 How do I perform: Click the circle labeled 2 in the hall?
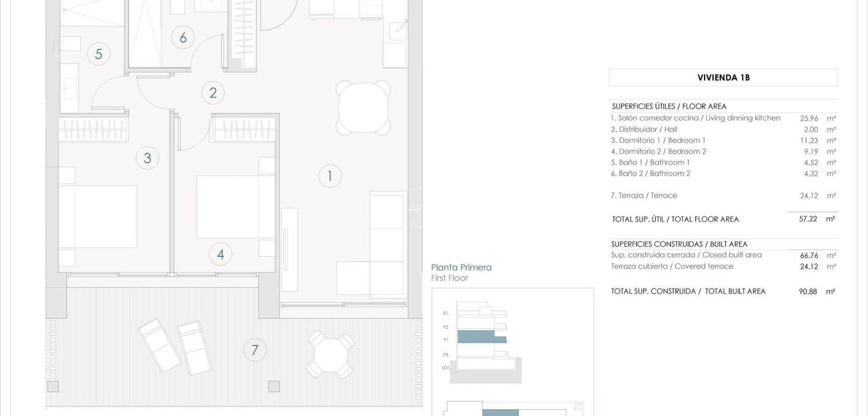[x=213, y=92]
